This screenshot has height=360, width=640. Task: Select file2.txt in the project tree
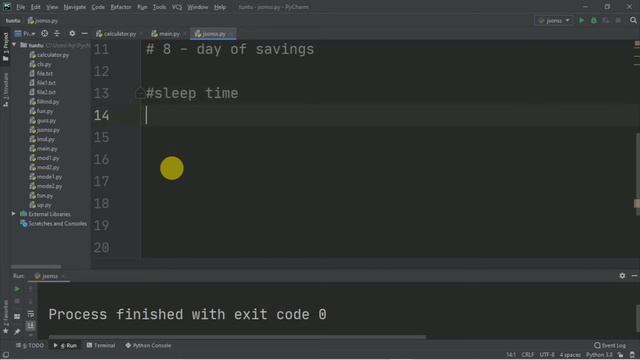tap(42, 92)
